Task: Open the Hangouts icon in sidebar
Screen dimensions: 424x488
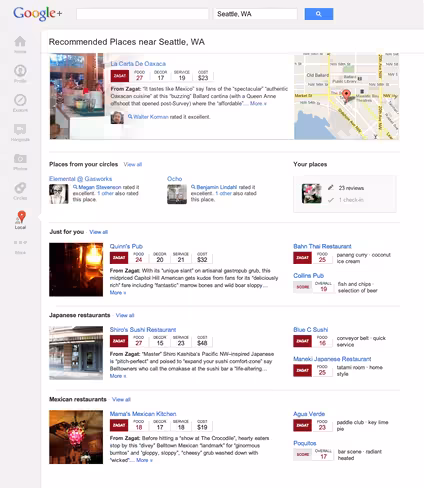Action: [x=20, y=129]
